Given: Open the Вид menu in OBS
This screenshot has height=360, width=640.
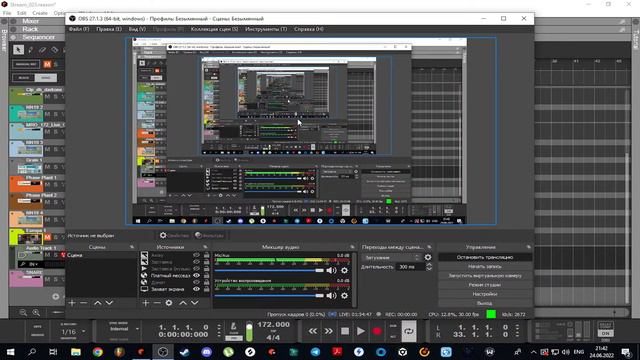Looking at the screenshot, I should (x=137, y=29).
